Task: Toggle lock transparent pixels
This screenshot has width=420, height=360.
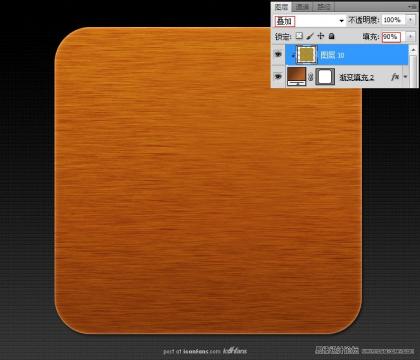Action: pos(299,36)
